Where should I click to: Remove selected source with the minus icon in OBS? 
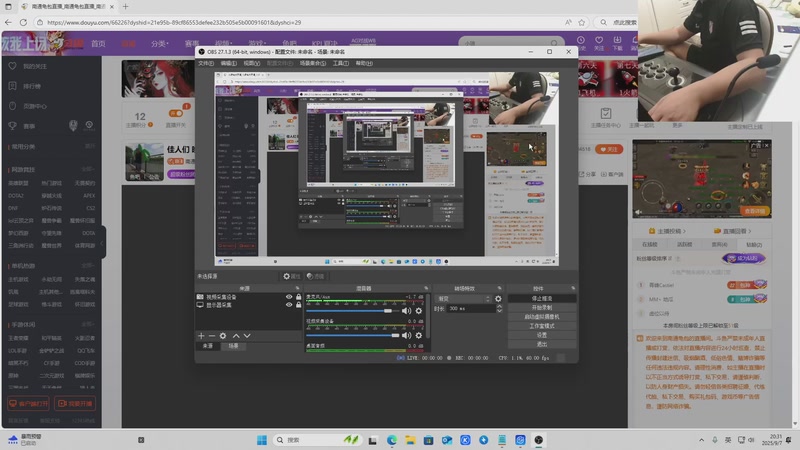[212, 336]
